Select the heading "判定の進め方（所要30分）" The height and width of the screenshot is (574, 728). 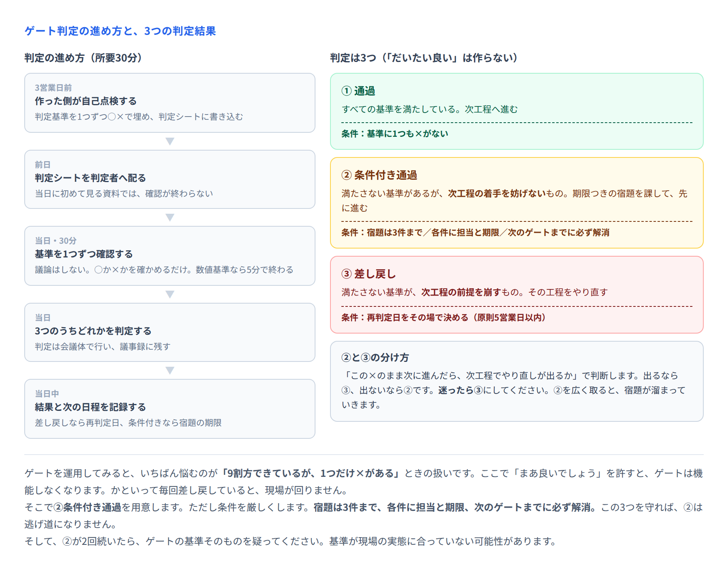coord(83,58)
